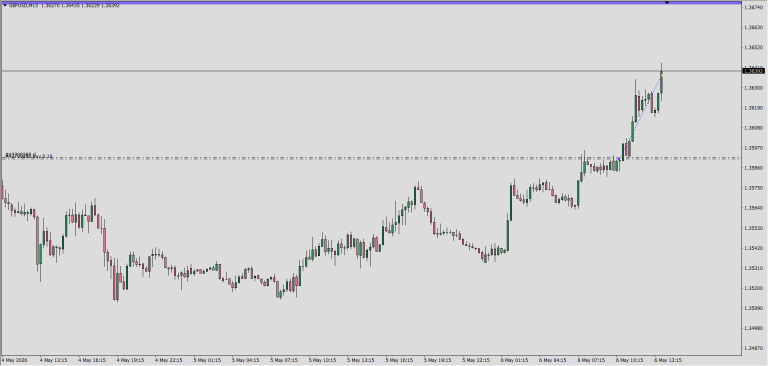Screen dimensions: 768x366
Task: Click the 5 May 22:15 time label
Action: click(x=477, y=360)
